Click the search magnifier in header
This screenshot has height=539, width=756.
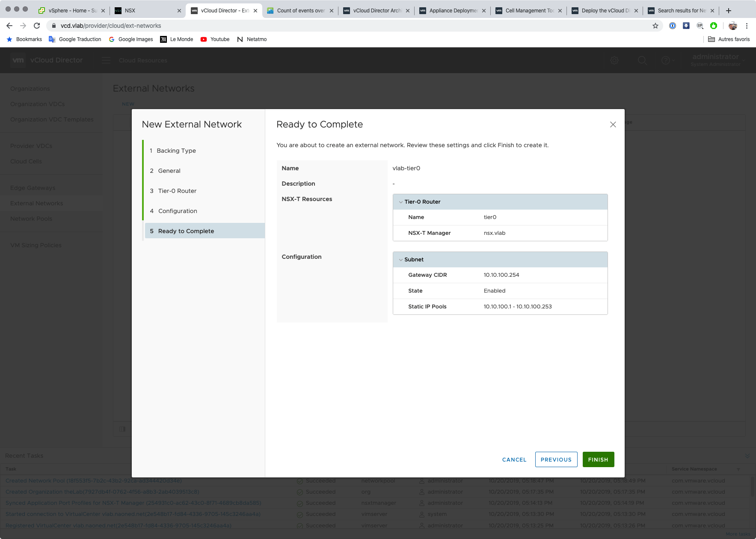(x=642, y=60)
